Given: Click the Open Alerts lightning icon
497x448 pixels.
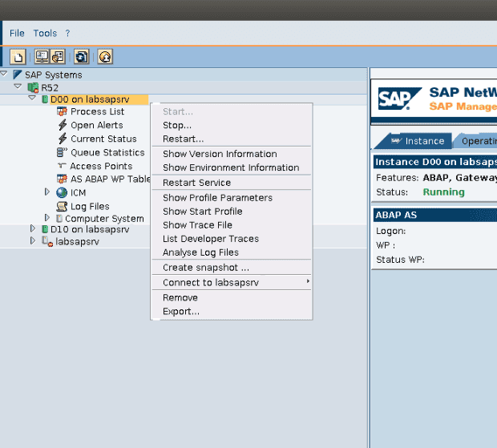Looking at the screenshot, I should coord(63,125).
